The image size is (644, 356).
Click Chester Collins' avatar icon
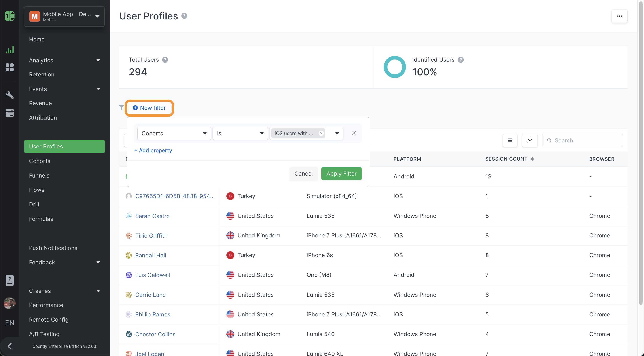pos(129,334)
